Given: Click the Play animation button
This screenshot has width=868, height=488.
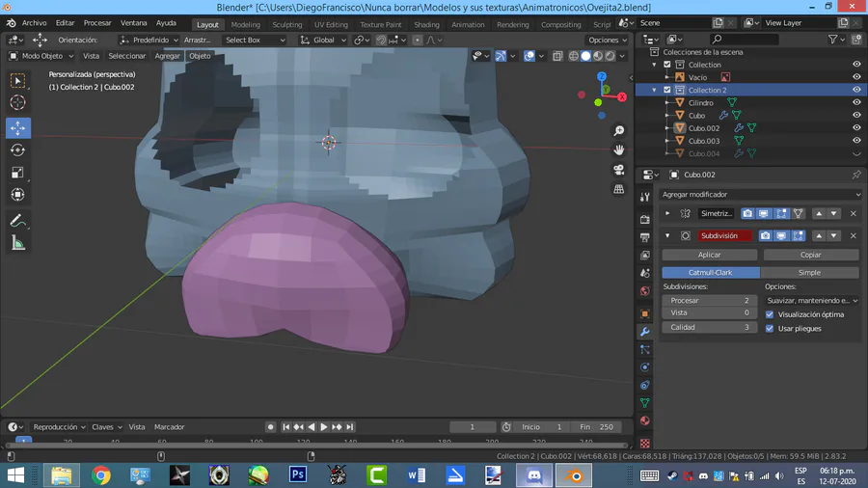Looking at the screenshot, I should coord(324,426).
